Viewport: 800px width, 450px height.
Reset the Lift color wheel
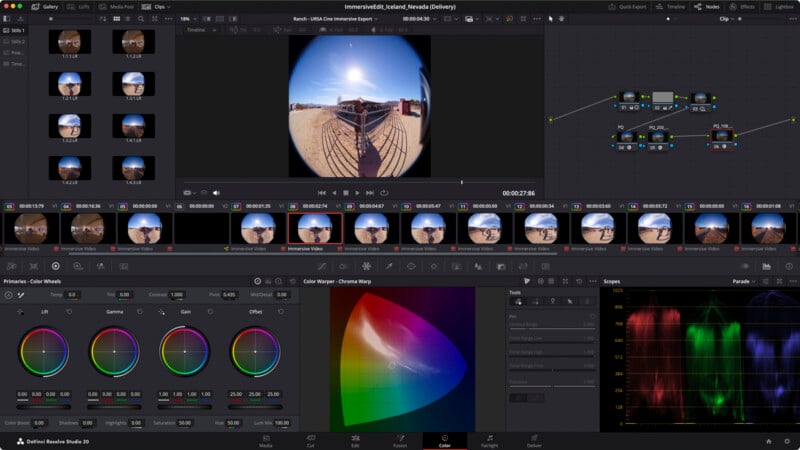pos(69,312)
